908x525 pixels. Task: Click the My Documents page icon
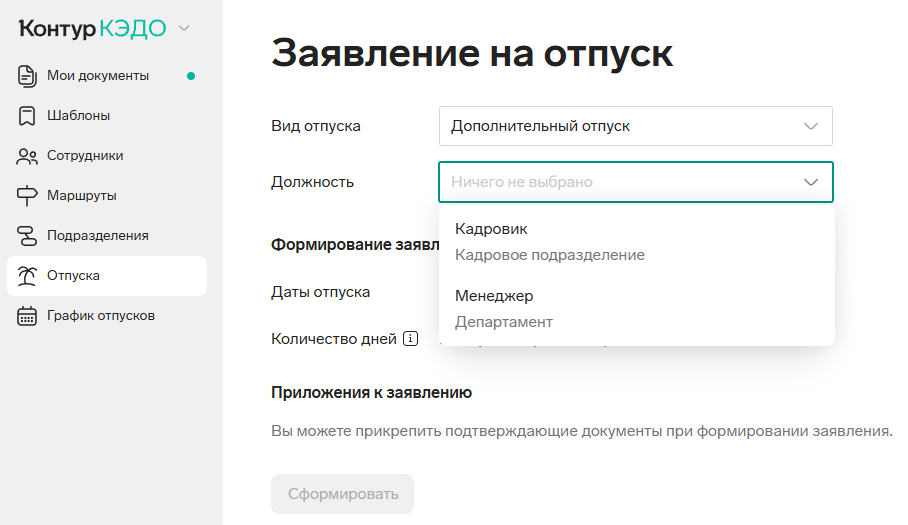pyautogui.click(x=27, y=76)
